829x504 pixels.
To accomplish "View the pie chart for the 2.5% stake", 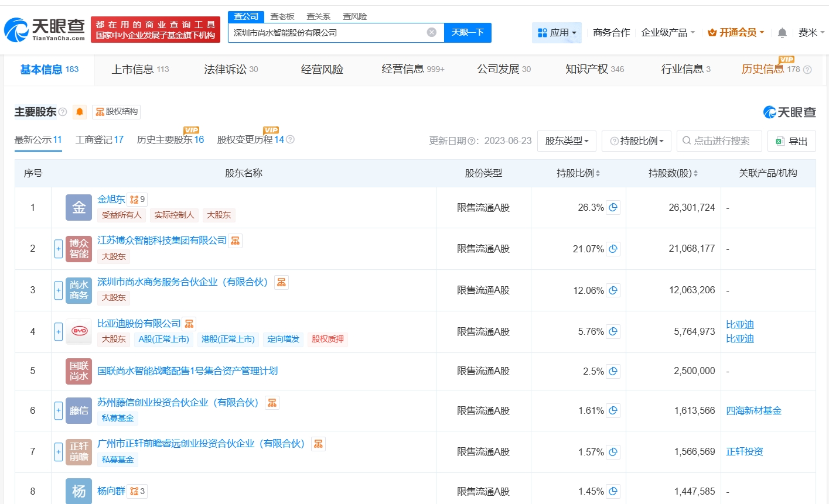I will point(613,371).
